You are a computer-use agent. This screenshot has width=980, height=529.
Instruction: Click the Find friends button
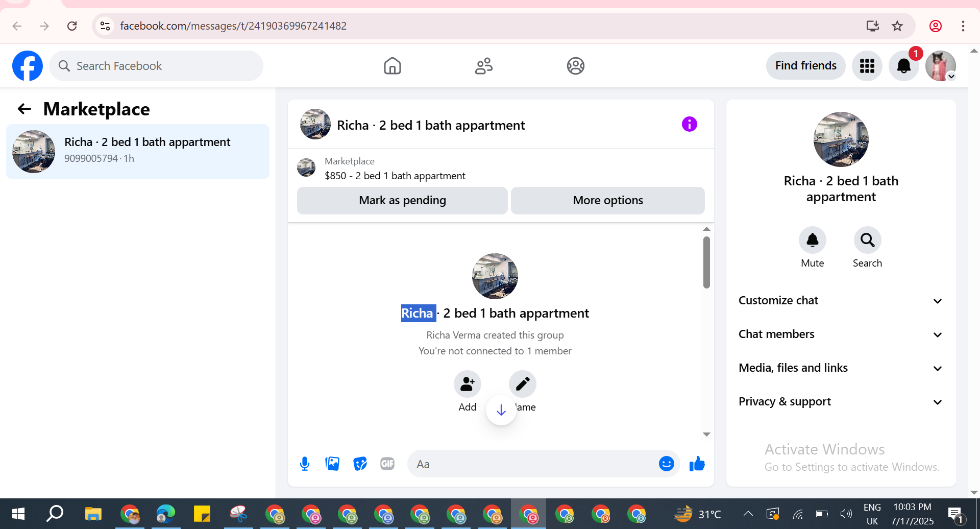[x=806, y=66]
